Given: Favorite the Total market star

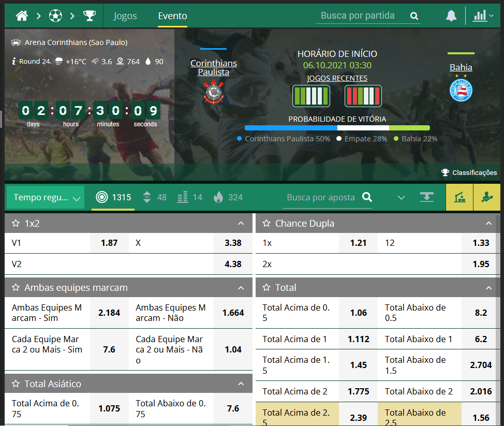Looking at the screenshot, I should (266, 287).
